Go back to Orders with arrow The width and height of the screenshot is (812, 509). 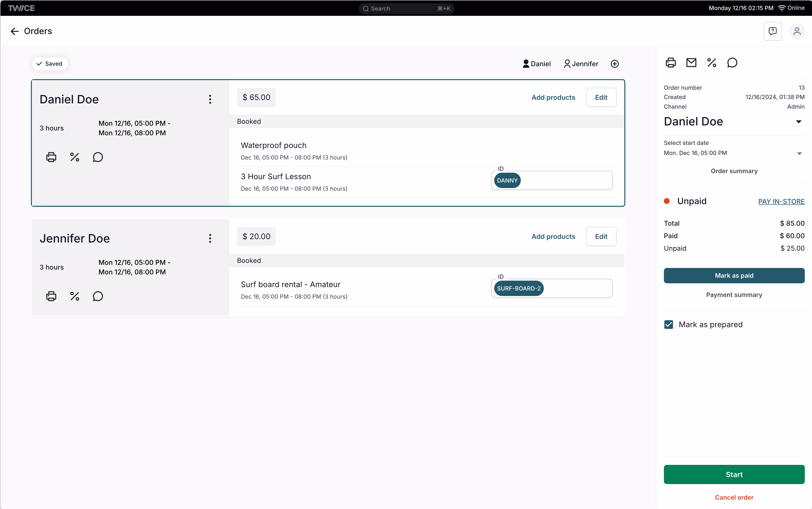(14, 31)
